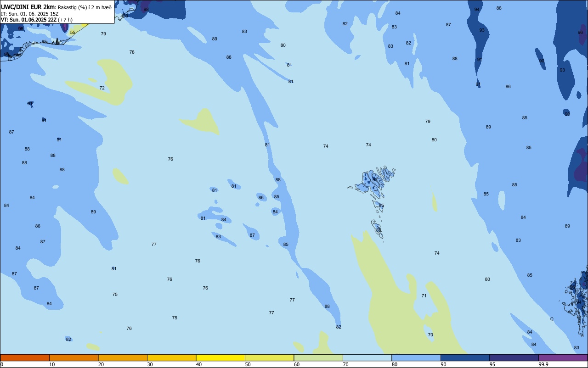The width and height of the screenshot is (588, 368).
Task: Click the purple legend swatch above 99.9
Action: 563,357
